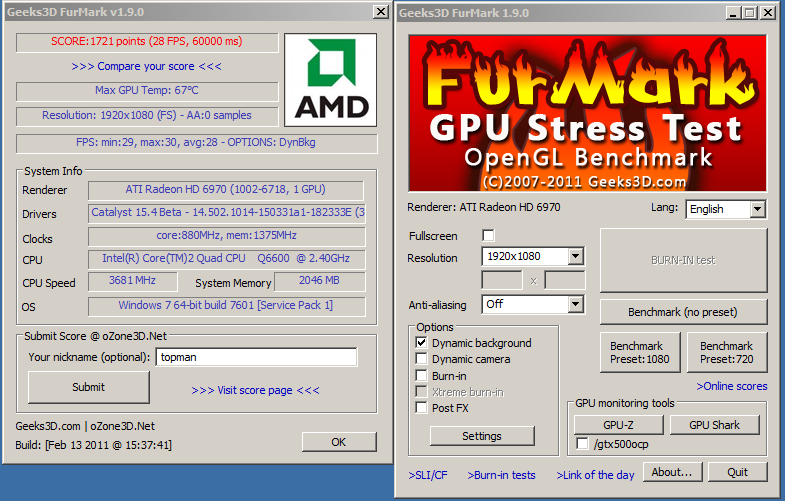This screenshot has height=501, width=785.
Task: Open the >SLI/CF link
Action: [428, 475]
